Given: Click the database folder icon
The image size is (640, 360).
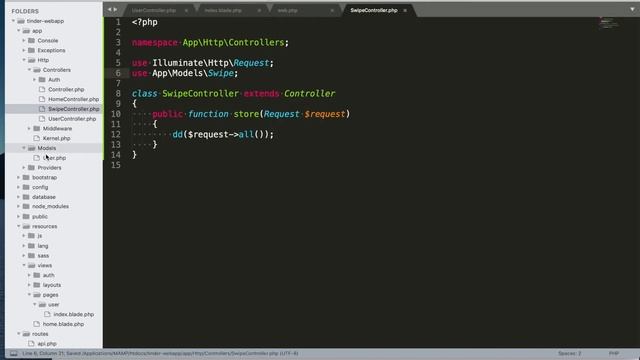Looking at the screenshot, I should click(x=26, y=197).
